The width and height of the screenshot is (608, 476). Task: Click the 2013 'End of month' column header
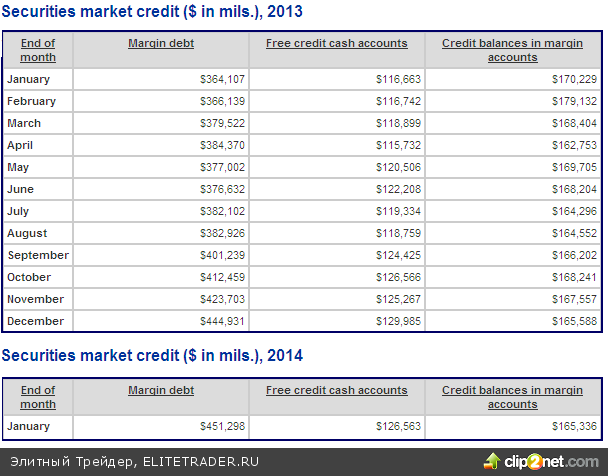(x=38, y=50)
